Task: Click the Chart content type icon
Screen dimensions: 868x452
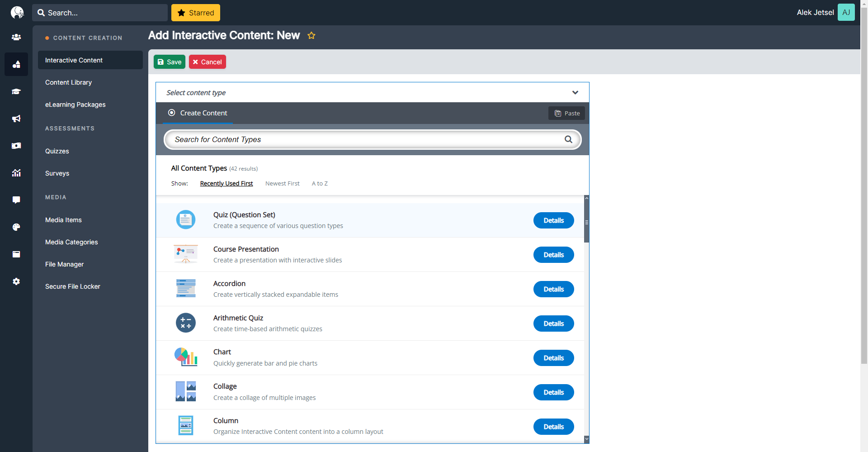Action: [186, 357]
